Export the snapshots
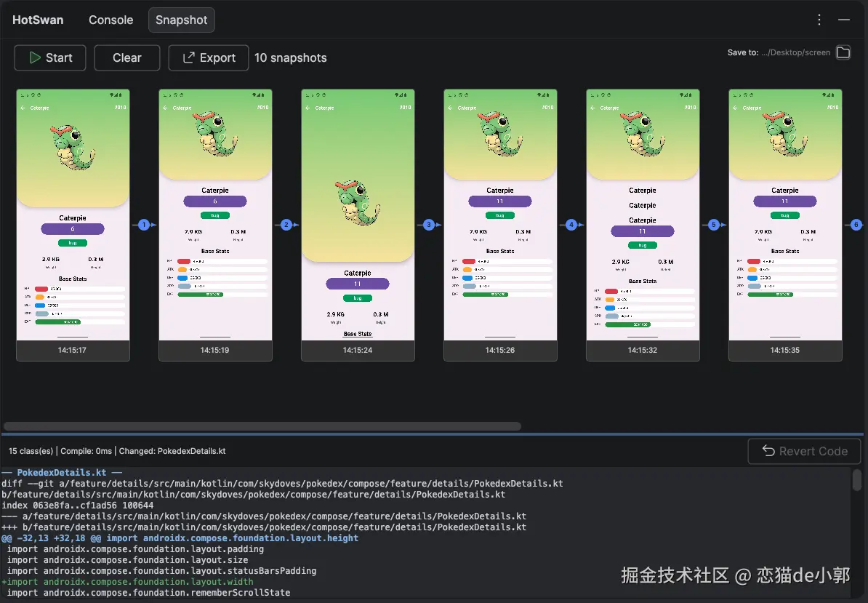Viewport: 868px width, 603px height. click(209, 57)
